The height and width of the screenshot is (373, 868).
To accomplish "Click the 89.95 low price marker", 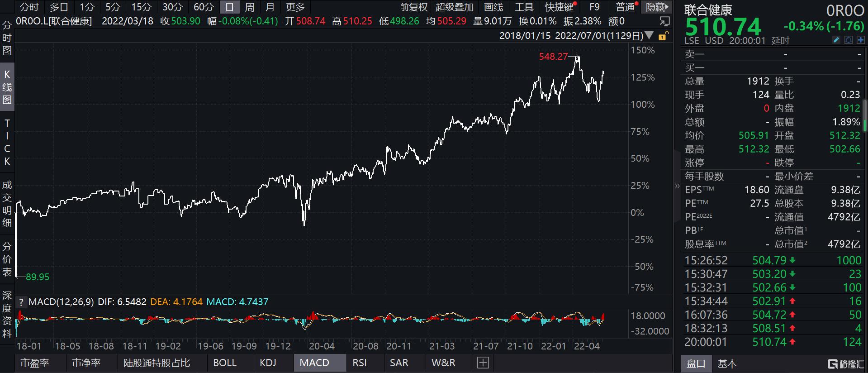I will [x=38, y=277].
